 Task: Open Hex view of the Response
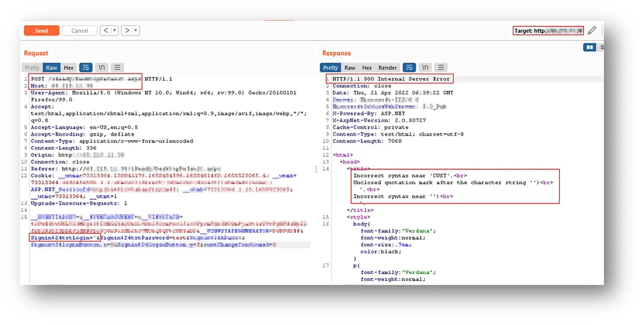pyautogui.click(x=367, y=67)
